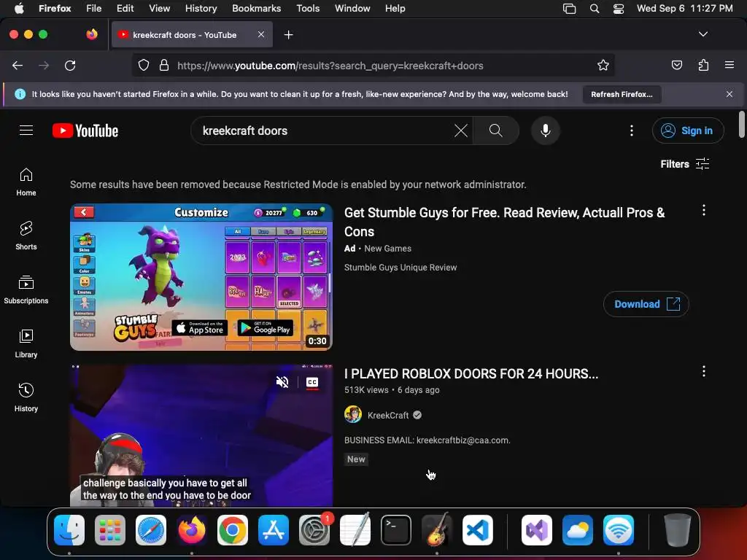Open the Firefox History menu in the menu bar
The width and height of the screenshot is (747, 560).
[x=201, y=8]
